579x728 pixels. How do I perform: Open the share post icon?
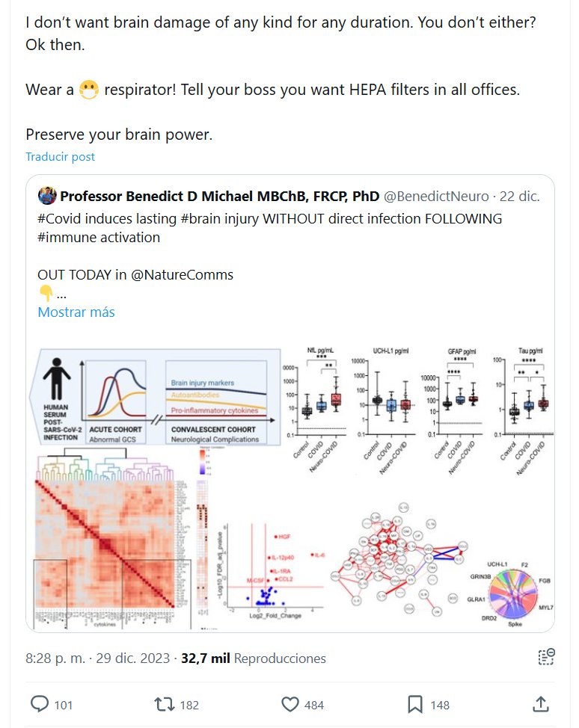[x=541, y=703]
